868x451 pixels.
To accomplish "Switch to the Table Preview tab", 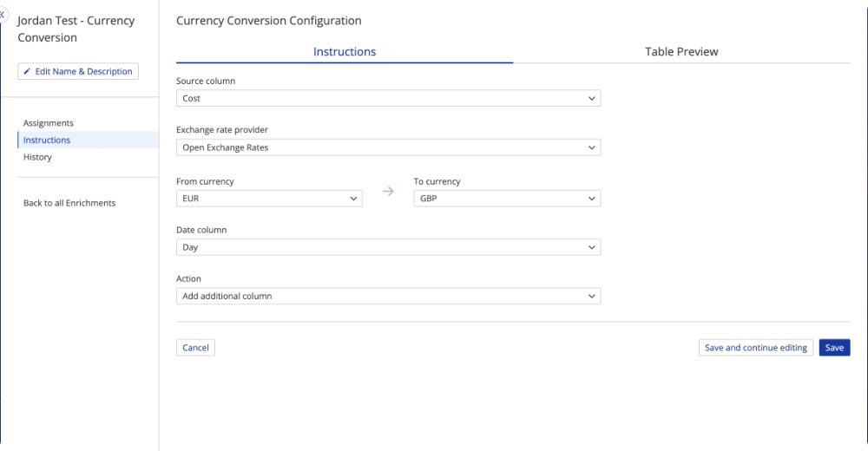I will 681,51.
